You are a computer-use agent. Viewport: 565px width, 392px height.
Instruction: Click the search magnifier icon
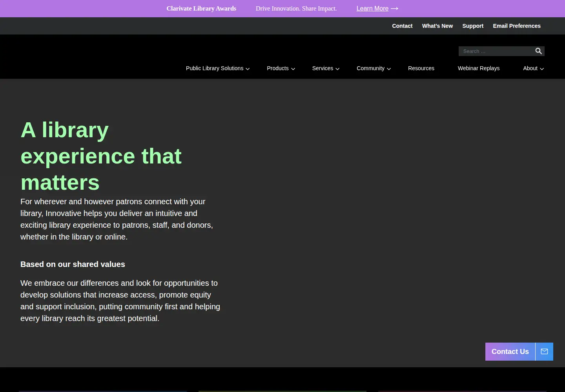click(x=539, y=51)
